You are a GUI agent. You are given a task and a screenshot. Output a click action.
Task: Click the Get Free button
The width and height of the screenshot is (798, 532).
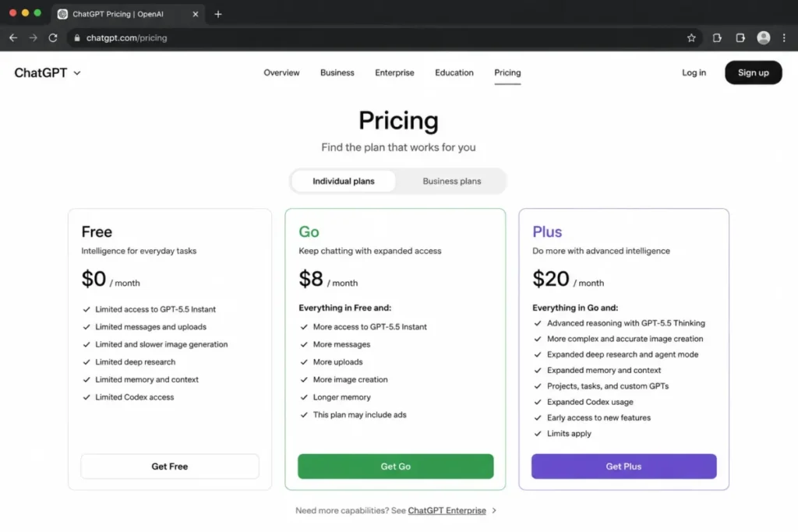[x=169, y=467]
